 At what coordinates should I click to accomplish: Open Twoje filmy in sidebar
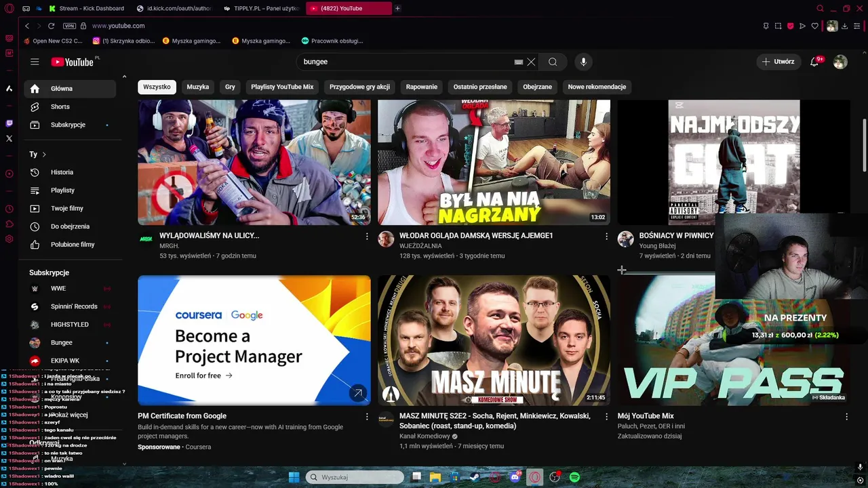coord(70,208)
